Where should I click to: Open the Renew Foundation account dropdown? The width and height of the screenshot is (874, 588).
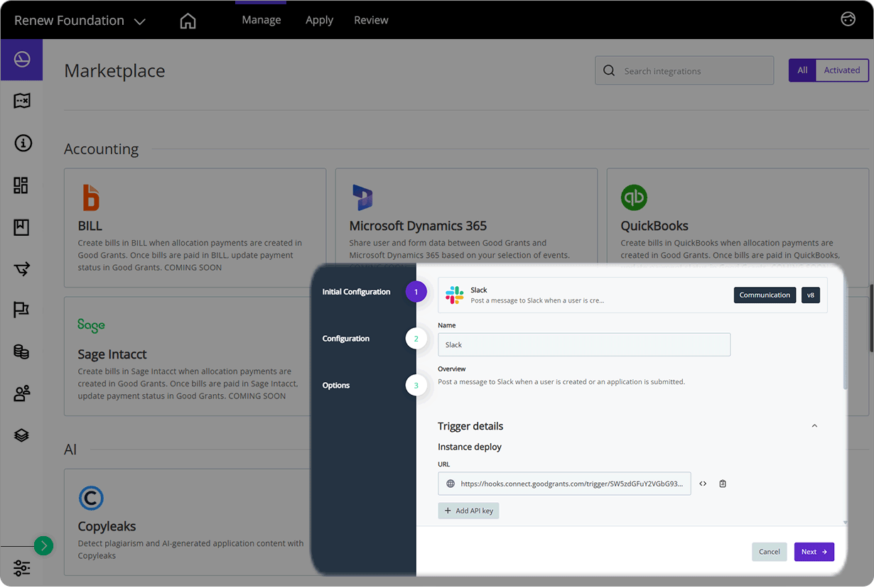tap(80, 21)
